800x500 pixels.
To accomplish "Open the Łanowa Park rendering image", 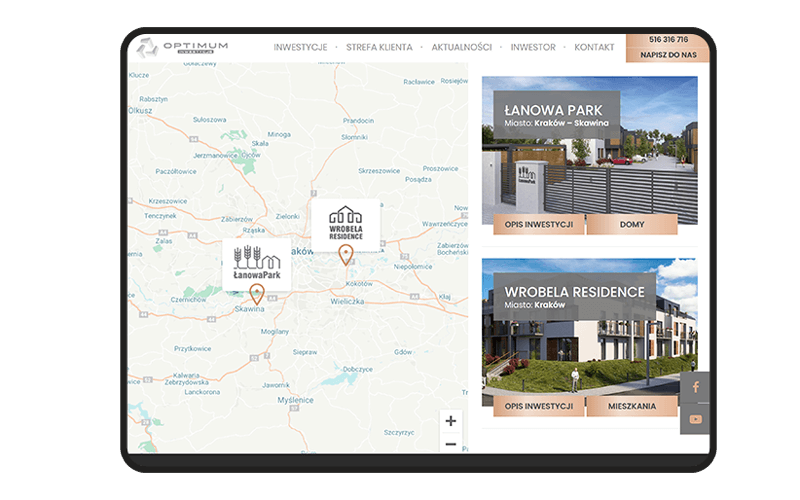I will pyautogui.click(x=590, y=151).
